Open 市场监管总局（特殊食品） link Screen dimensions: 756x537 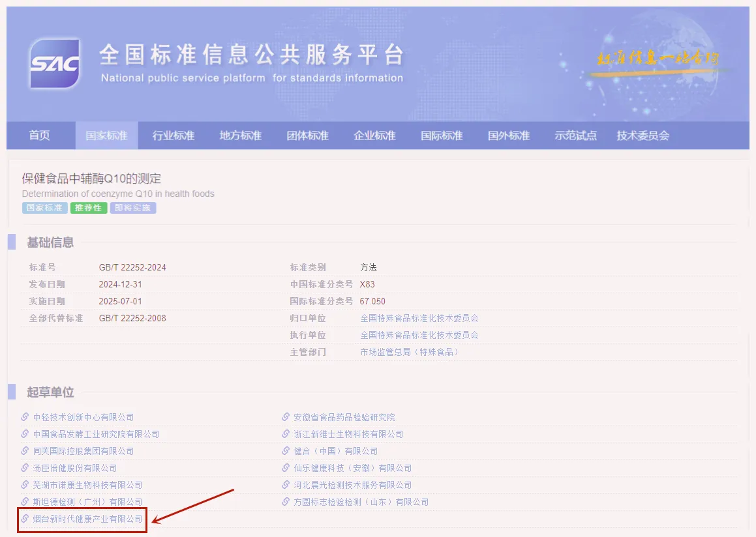point(409,352)
